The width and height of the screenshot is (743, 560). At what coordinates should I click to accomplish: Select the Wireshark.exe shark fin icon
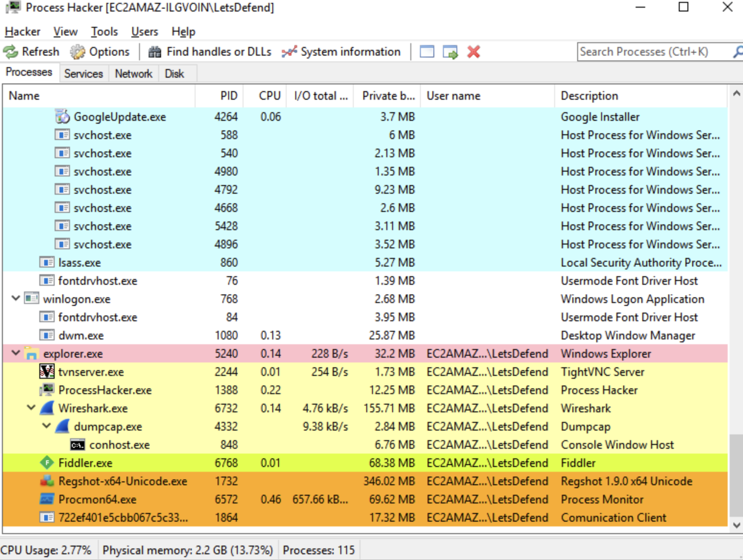coord(47,408)
